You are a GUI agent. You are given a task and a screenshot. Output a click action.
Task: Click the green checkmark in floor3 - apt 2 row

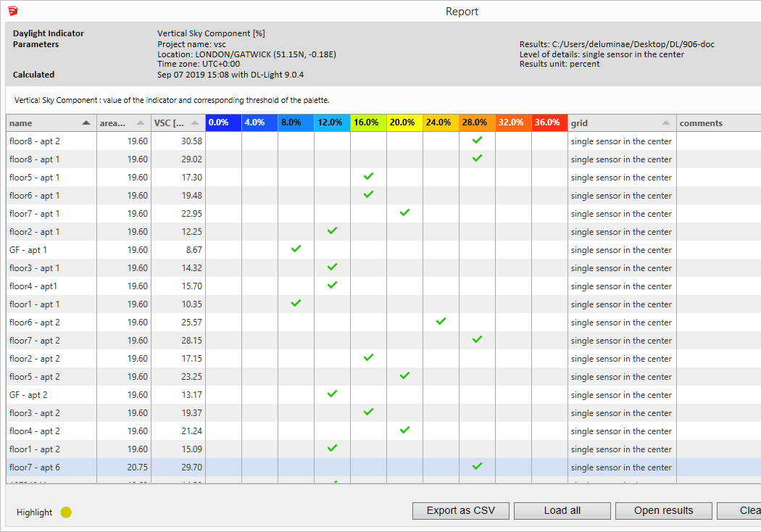pyautogui.click(x=368, y=412)
